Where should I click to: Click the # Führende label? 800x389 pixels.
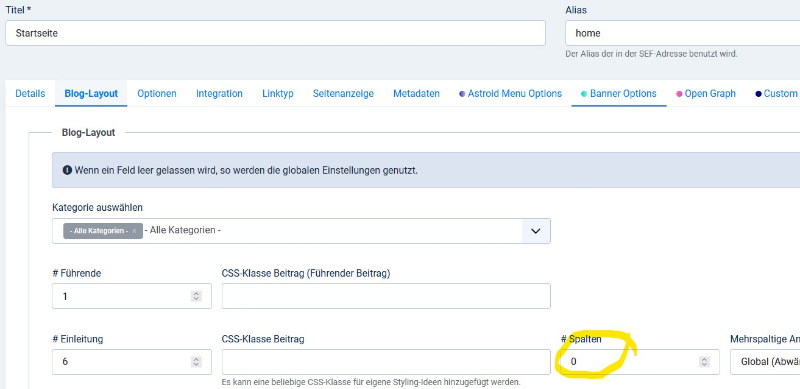point(77,273)
